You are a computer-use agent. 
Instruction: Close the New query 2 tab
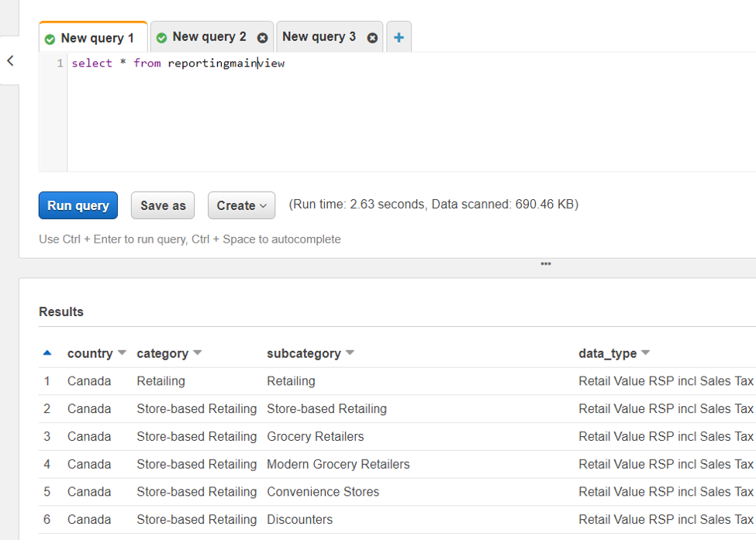coord(263,36)
